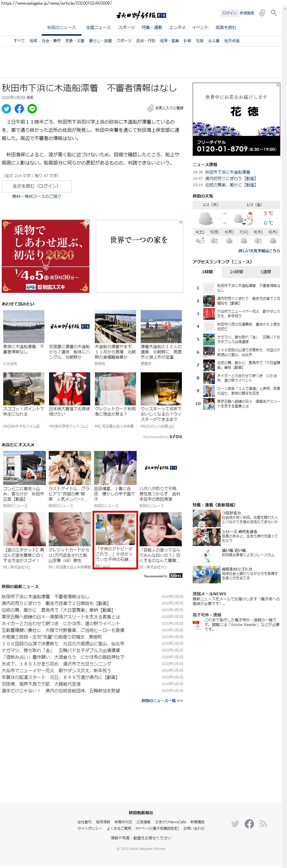
Task: Click 全文を読む（ログイン） button
Action: point(37,186)
